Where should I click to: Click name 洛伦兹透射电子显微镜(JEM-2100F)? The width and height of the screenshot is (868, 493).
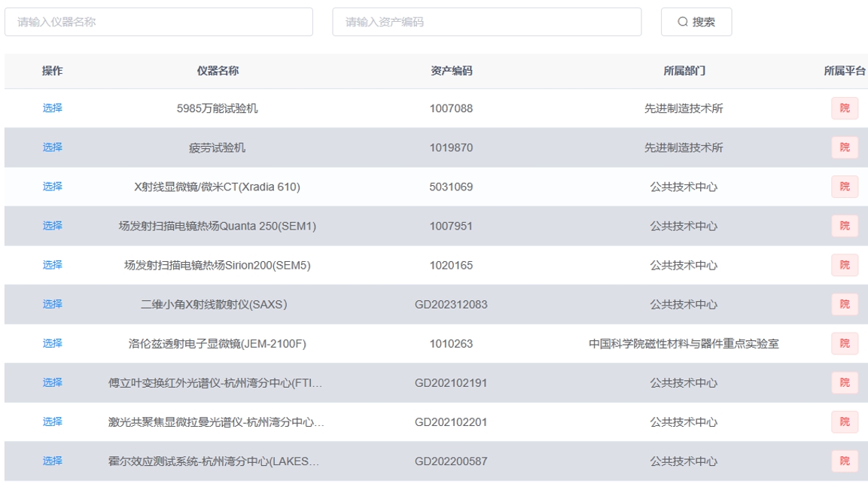(217, 344)
